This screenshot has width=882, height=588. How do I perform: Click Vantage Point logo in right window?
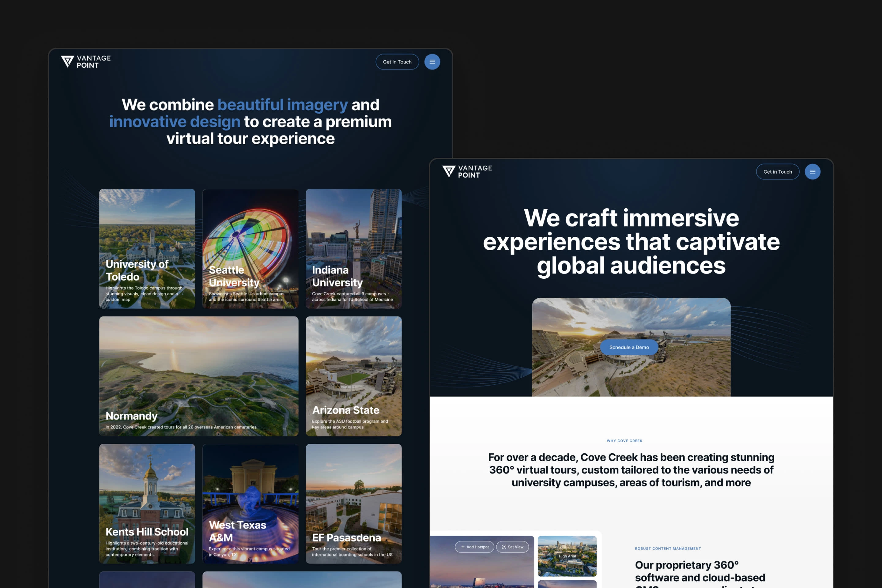(467, 171)
